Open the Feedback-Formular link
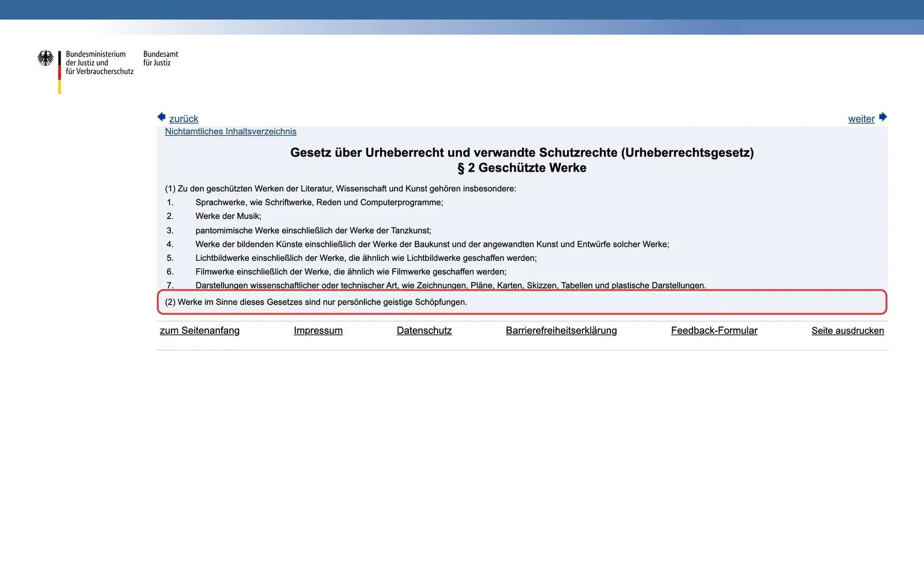The width and height of the screenshot is (924, 578). [x=714, y=331]
